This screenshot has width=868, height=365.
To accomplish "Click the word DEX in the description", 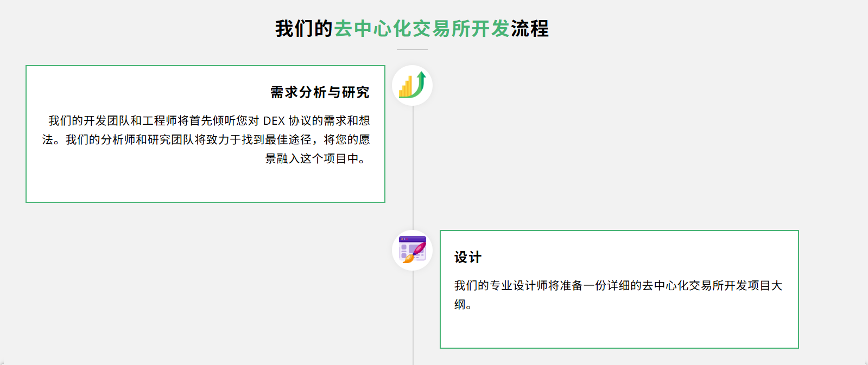I will 274,121.
